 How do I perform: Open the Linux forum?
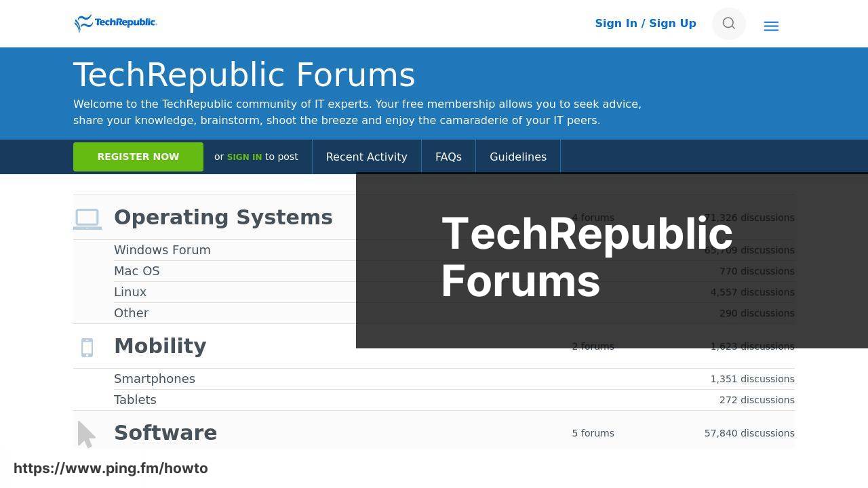coord(130,292)
